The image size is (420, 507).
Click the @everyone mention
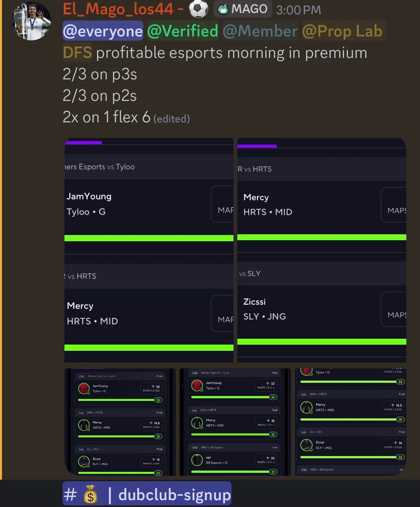coord(103,31)
